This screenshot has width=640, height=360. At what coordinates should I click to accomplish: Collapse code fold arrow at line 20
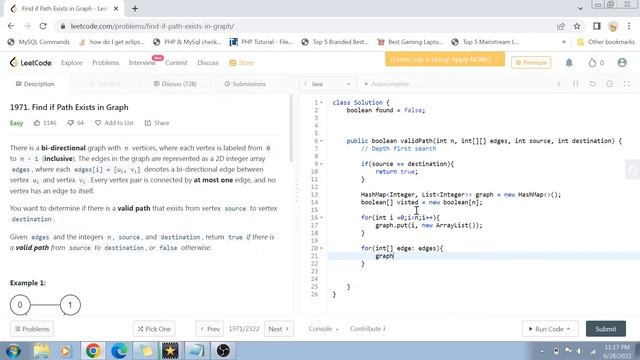coord(321,248)
